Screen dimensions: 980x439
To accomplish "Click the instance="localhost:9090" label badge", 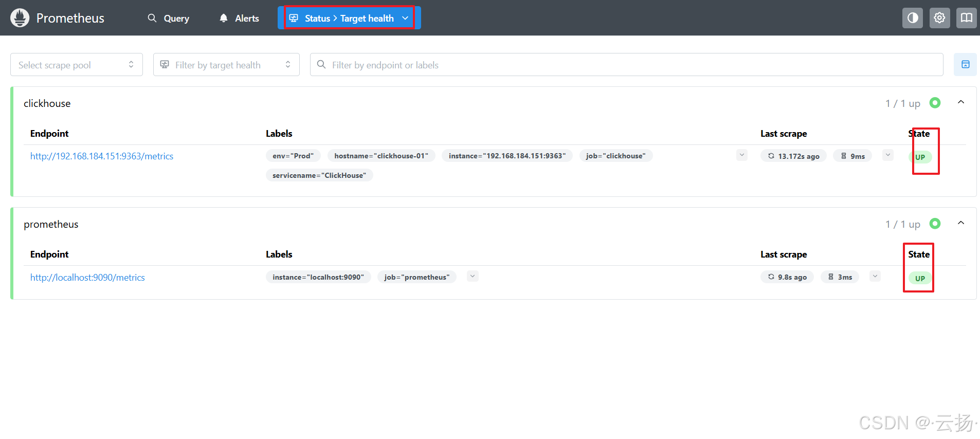I will [318, 277].
